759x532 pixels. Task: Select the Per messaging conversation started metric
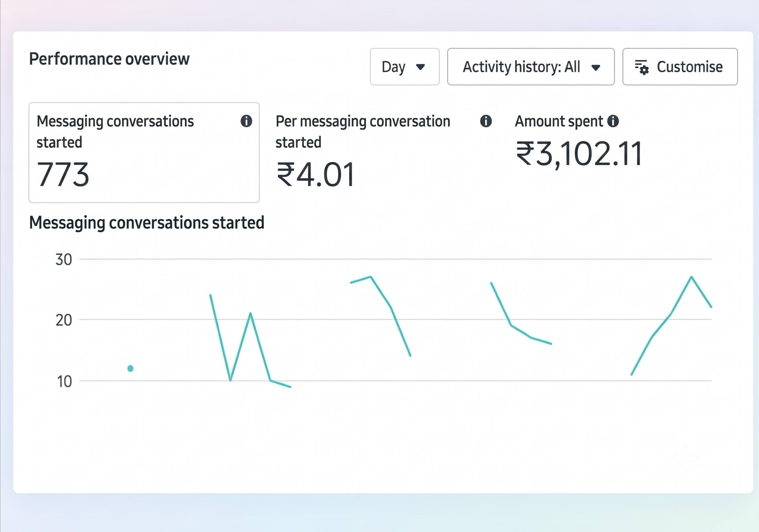coord(384,152)
